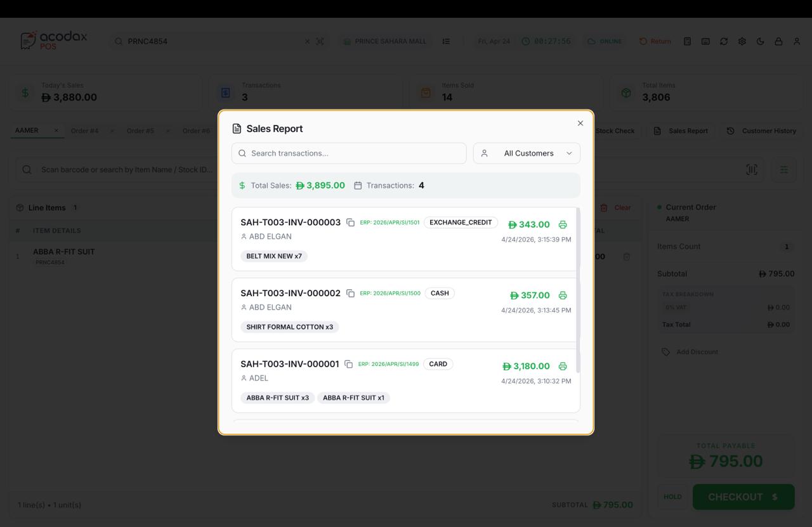Open the user profile icon
Image resolution: width=812 pixels, height=527 pixels.
click(797, 41)
